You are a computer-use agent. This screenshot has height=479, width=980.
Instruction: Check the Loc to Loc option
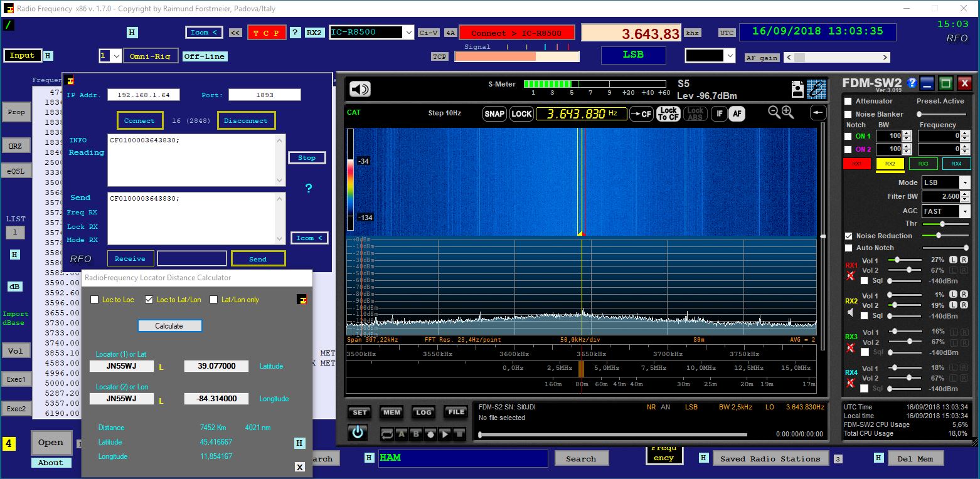click(x=95, y=300)
